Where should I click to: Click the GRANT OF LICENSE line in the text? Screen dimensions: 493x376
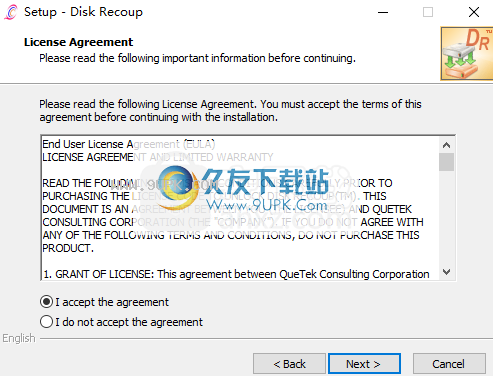pyautogui.click(x=236, y=274)
